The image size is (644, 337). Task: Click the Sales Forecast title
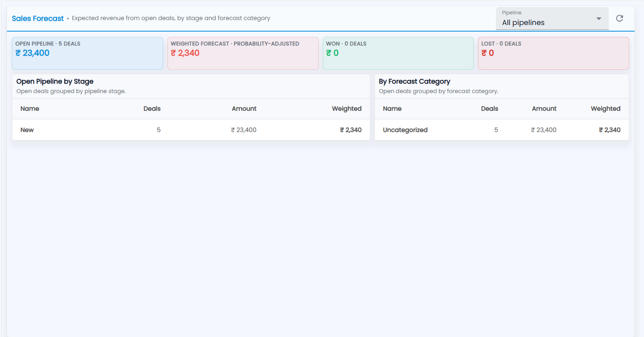click(38, 18)
